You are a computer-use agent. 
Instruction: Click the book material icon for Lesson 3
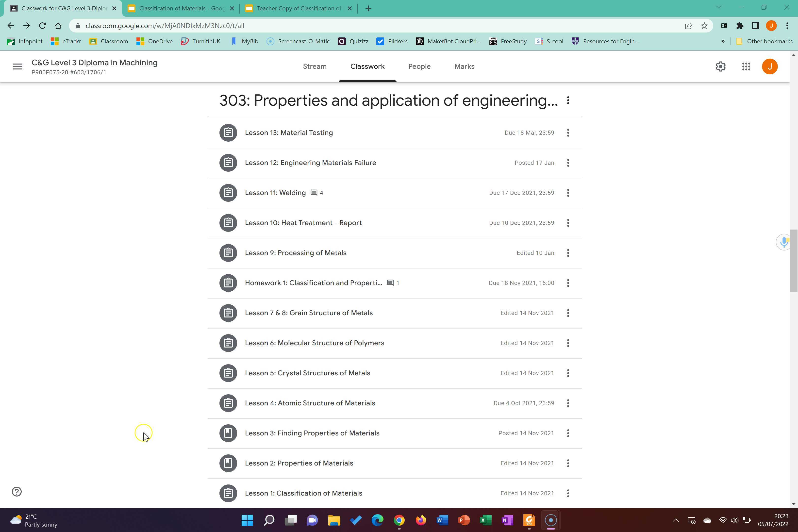tap(228, 433)
